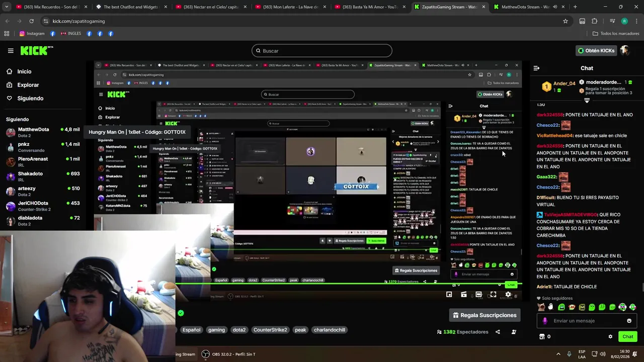Open VicRattlehead04 username in chat
The width and height of the screenshot is (644, 362).
coord(554,135)
